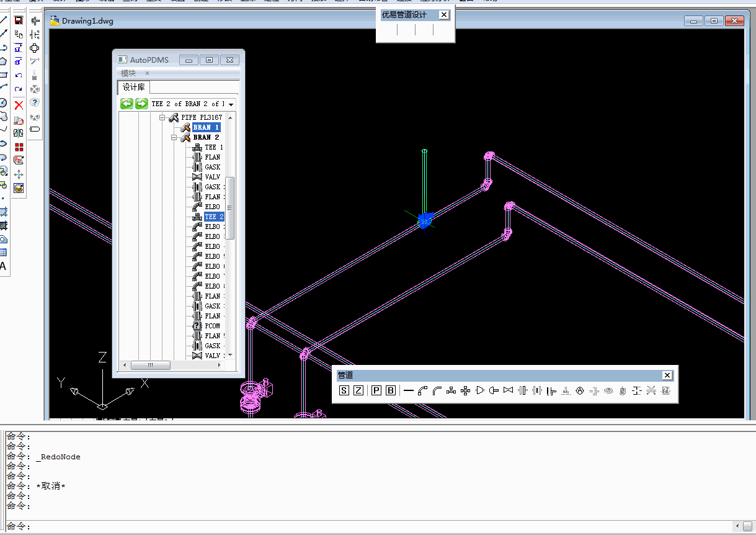Select the tee fitting tool in 管道 toolbar

coord(451,390)
